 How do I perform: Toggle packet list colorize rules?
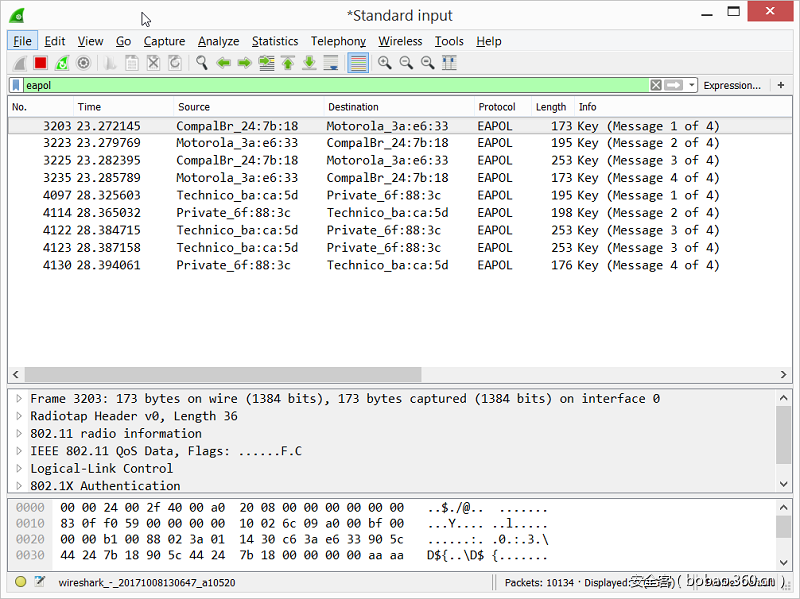358,63
